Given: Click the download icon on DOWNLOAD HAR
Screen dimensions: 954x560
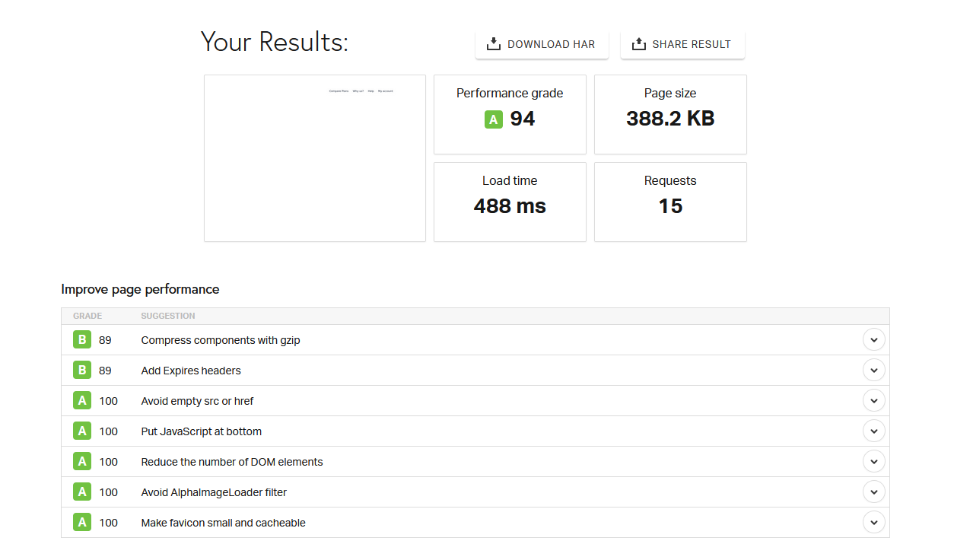Looking at the screenshot, I should coord(494,43).
